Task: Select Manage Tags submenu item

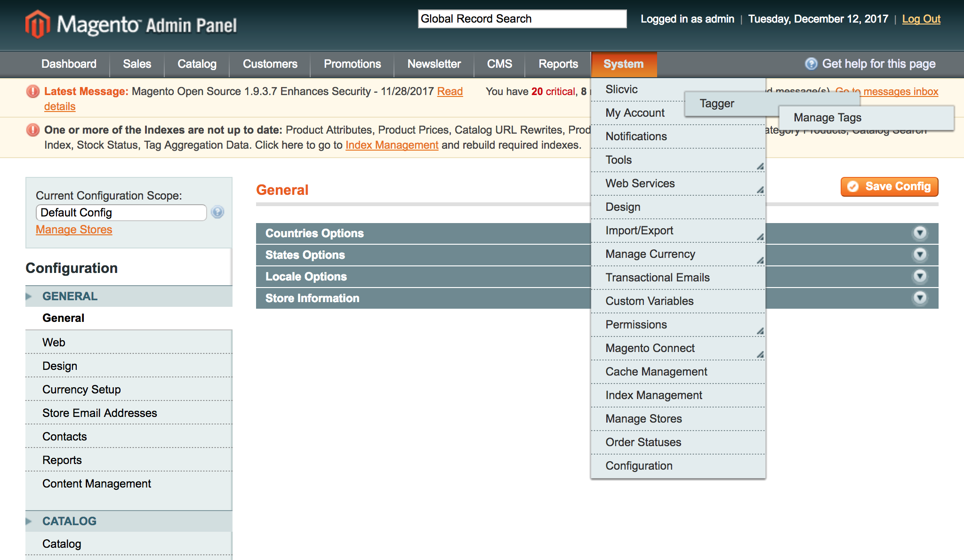Action: (x=827, y=118)
